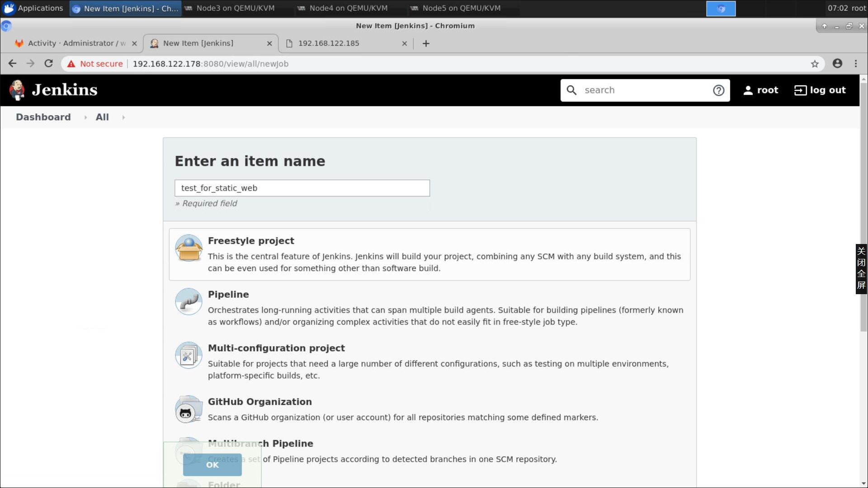Select the GitHub Organization octocat icon
Screen dimensions: 868x488
[189, 409]
